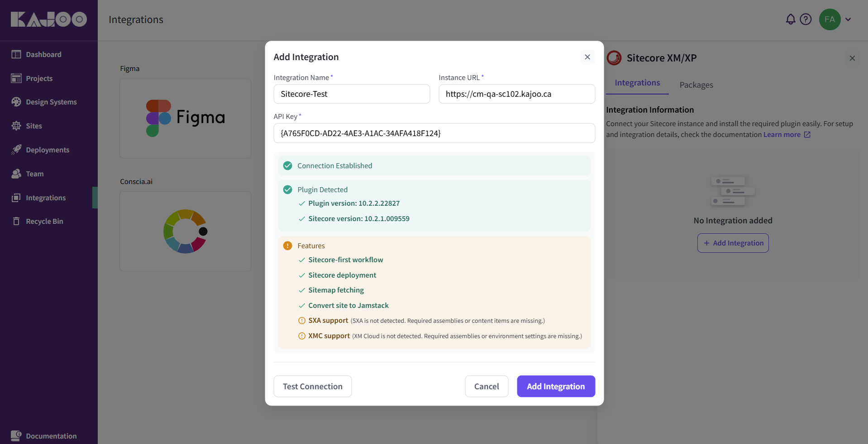Click the Dashboard sidebar icon
Viewport: 868px width, 444px height.
[x=16, y=54]
